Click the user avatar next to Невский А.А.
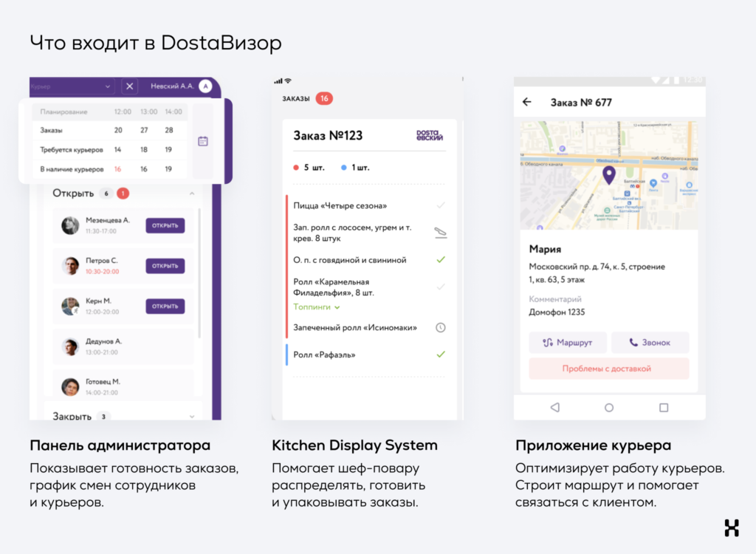 (x=205, y=86)
